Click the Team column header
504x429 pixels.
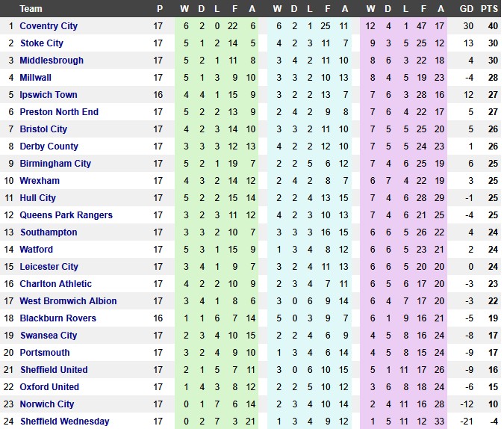(x=31, y=9)
